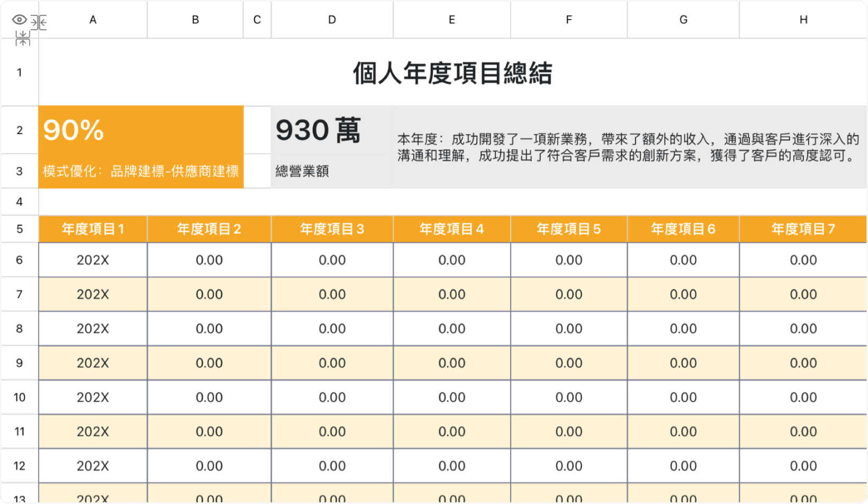
Task: Select row 3 header
Action: point(20,172)
